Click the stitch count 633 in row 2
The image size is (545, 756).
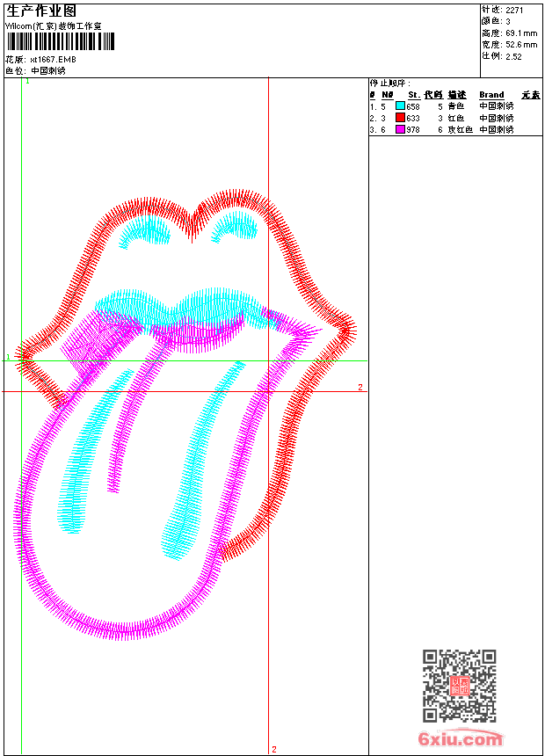click(413, 118)
